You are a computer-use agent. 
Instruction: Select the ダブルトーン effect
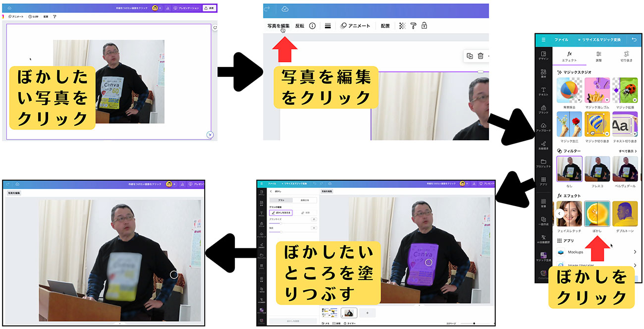coord(625,214)
